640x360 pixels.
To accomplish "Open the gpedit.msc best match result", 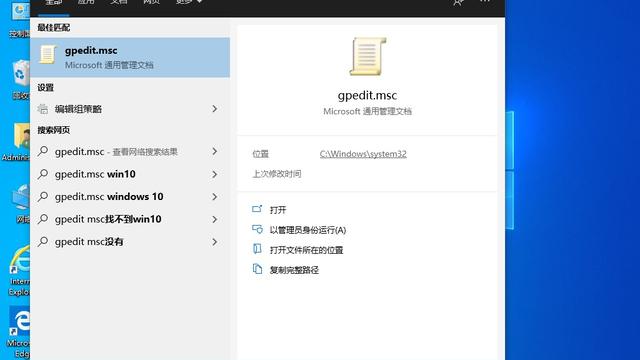I will pos(130,58).
